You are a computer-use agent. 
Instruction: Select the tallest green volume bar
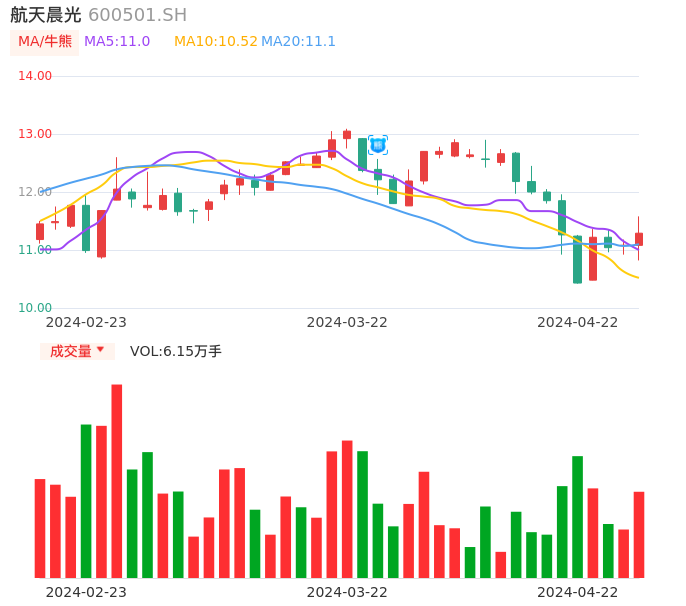point(86,500)
